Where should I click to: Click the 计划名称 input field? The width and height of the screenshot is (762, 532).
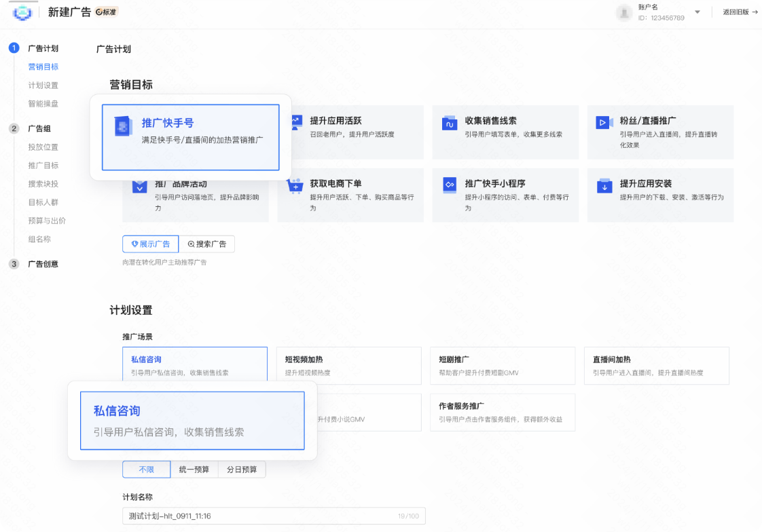click(x=273, y=516)
